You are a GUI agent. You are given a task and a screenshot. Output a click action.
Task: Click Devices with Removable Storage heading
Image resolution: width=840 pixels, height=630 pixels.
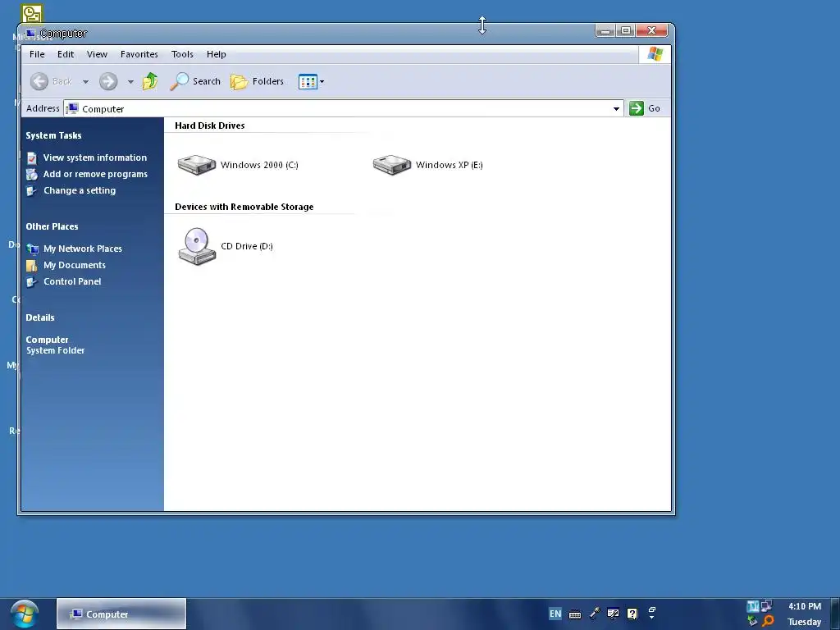click(244, 207)
